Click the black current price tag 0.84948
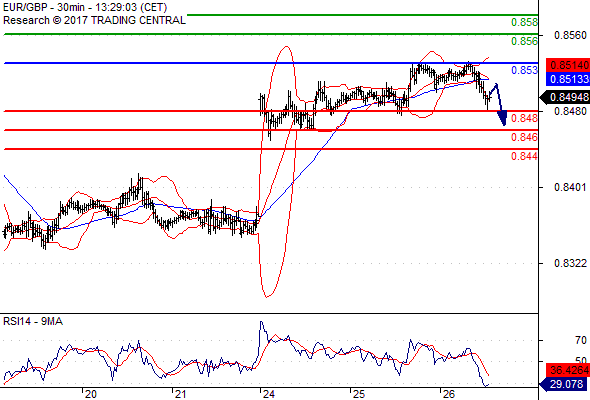Screen dimensions: 590x400 click(565, 97)
